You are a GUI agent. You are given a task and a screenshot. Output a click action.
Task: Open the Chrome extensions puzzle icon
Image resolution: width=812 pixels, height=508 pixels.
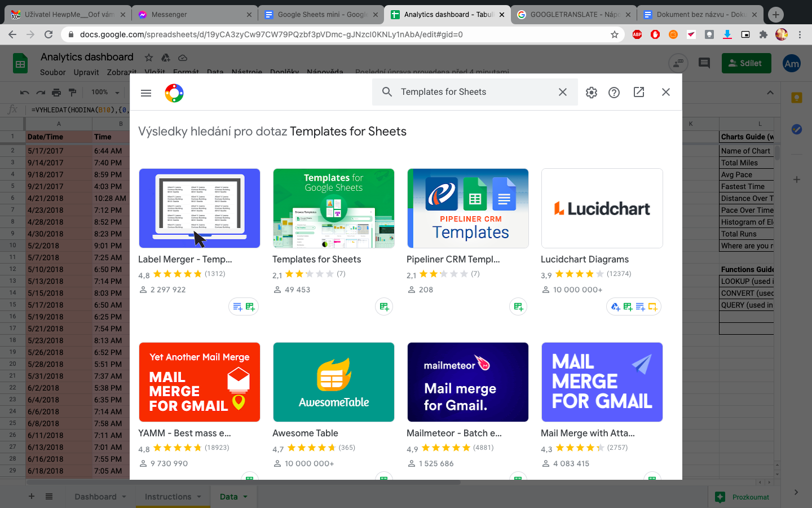pyautogui.click(x=764, y=34)
